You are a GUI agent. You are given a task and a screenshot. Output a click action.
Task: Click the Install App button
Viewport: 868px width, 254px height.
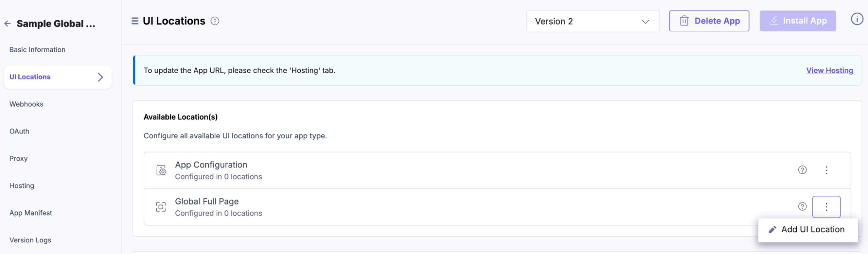pyautogui.click(x=797, y=21)
